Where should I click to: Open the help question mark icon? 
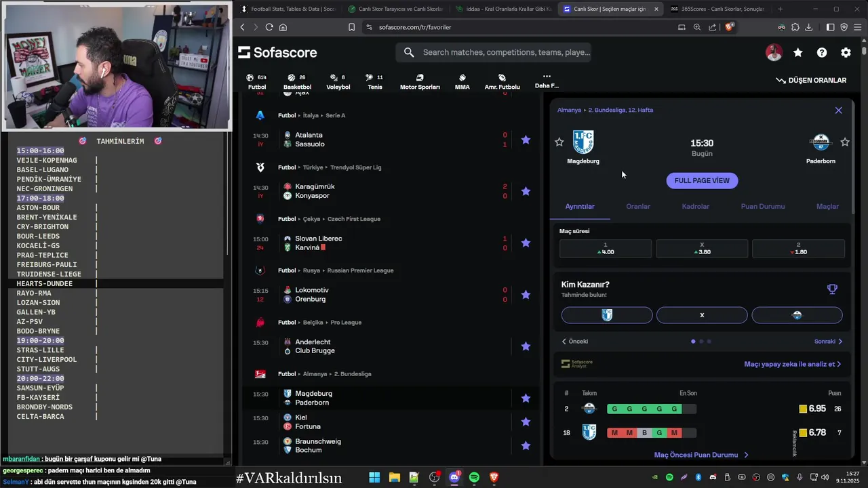point(822,52)
